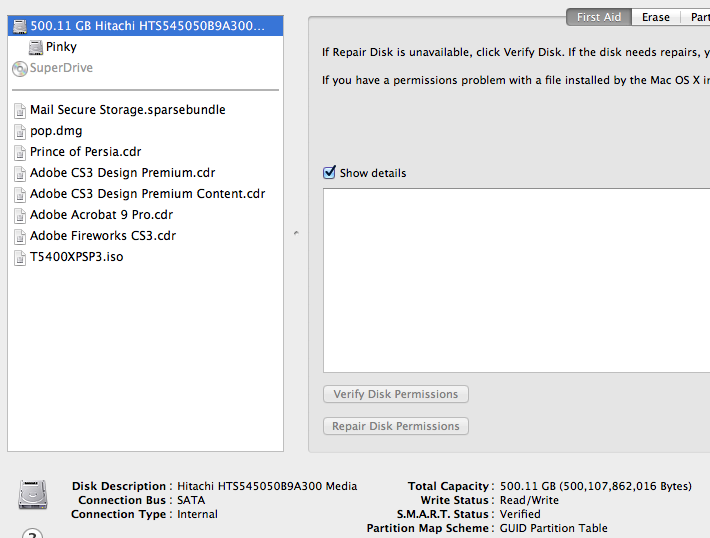This screenshot has height=538, width=710.
Task: Select the SuperDrive entry label
Action: click(61, 68)
